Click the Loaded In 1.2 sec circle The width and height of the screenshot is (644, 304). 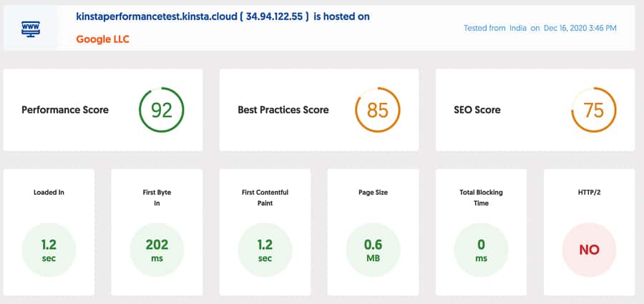pos(49,250)
